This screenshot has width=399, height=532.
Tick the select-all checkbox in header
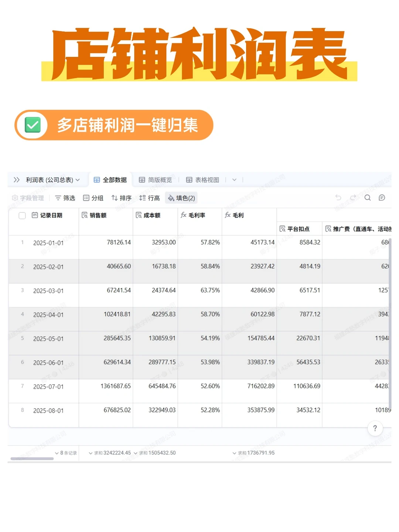coord(22,216)
